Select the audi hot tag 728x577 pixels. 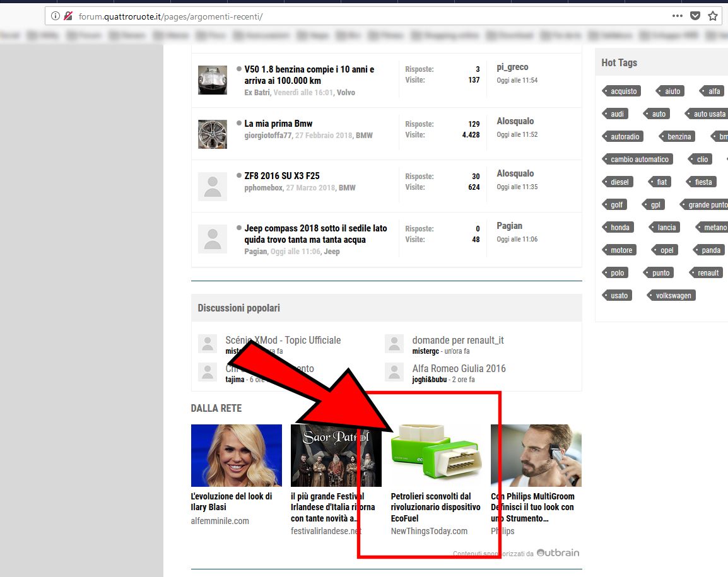tap(615, 114)
